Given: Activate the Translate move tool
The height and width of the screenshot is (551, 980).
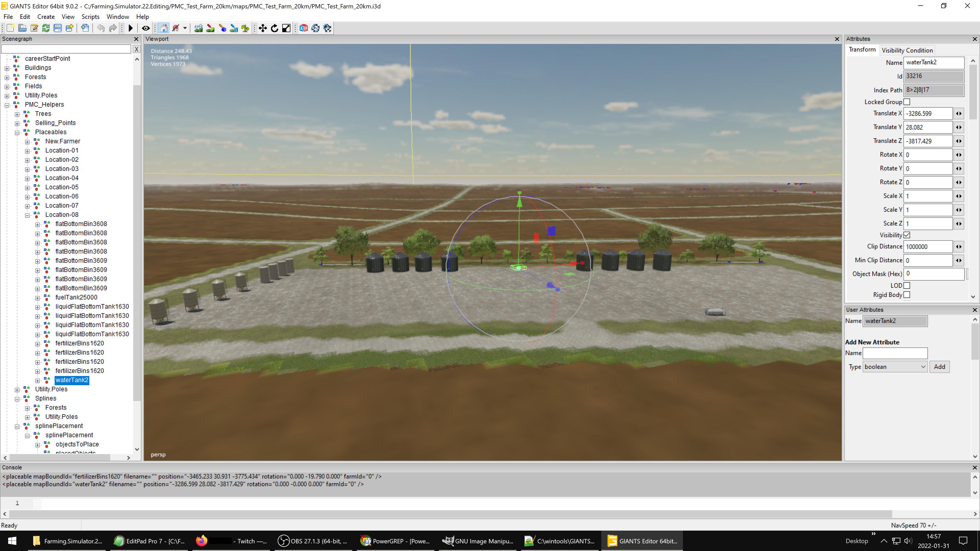Looking at the screenshot, I should click(263, 28).
